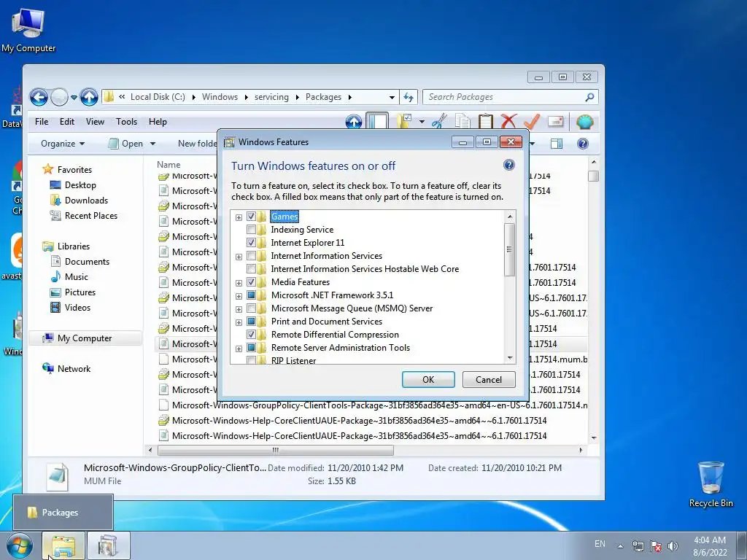Click OK in Windows Features dialog
Viewport: 747px width, 560px height.
[x=427, y=379]
